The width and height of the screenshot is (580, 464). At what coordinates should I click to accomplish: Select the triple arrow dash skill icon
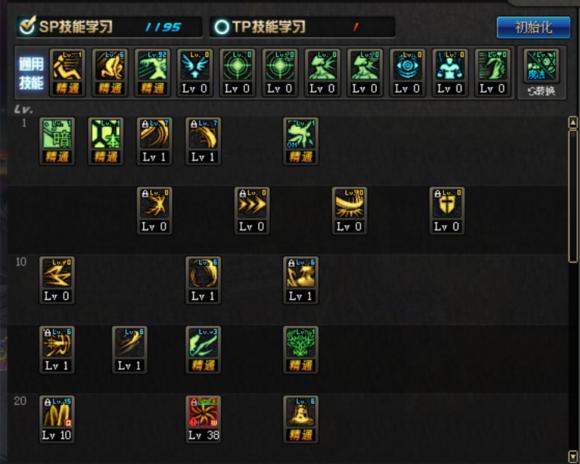click(x=252, y=211)
